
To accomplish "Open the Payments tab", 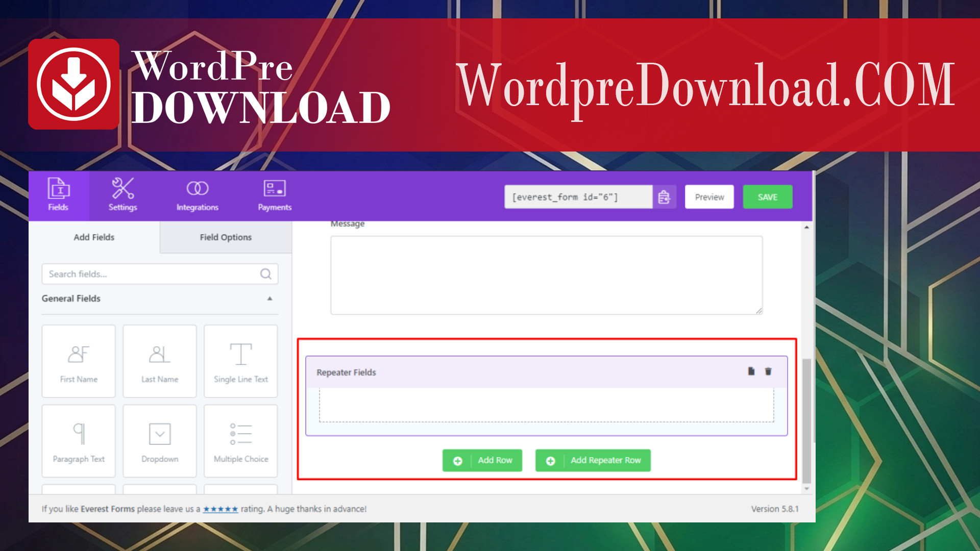I will [x=275, y=196].
